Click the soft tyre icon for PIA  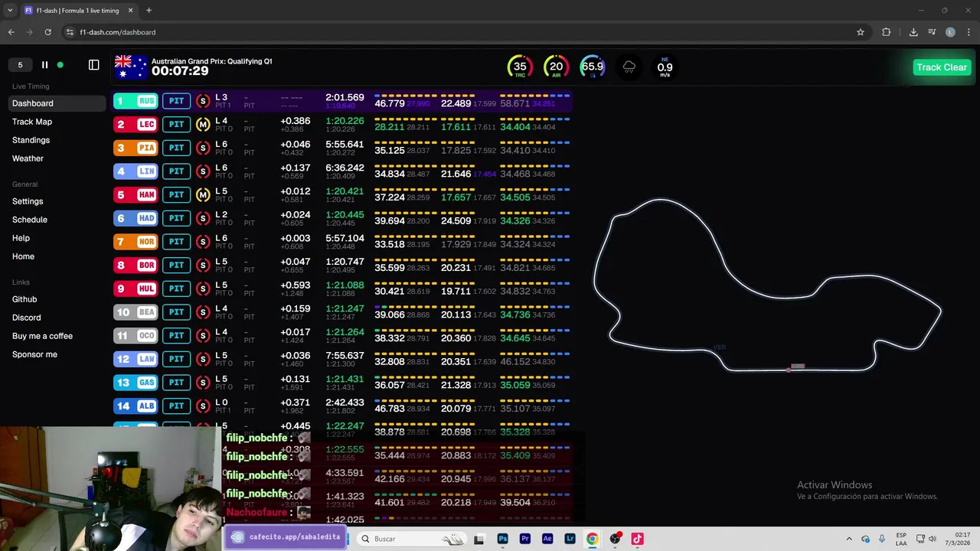tap(203, 148)
